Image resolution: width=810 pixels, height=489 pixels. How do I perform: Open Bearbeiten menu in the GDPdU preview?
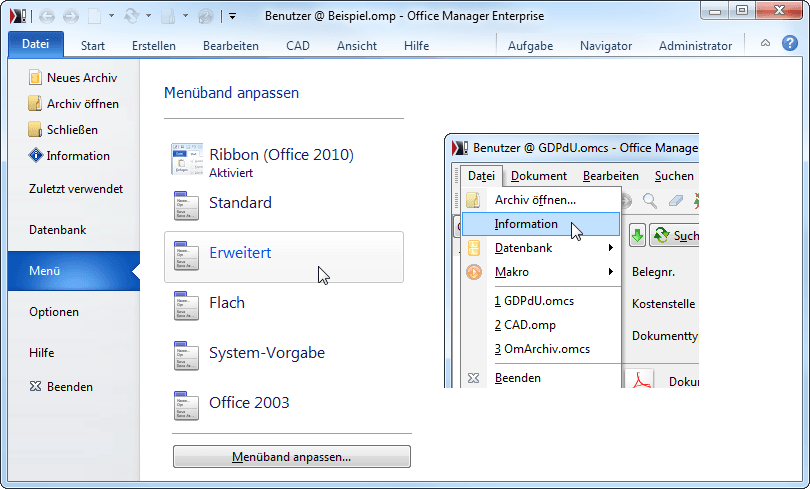(611, 176)
